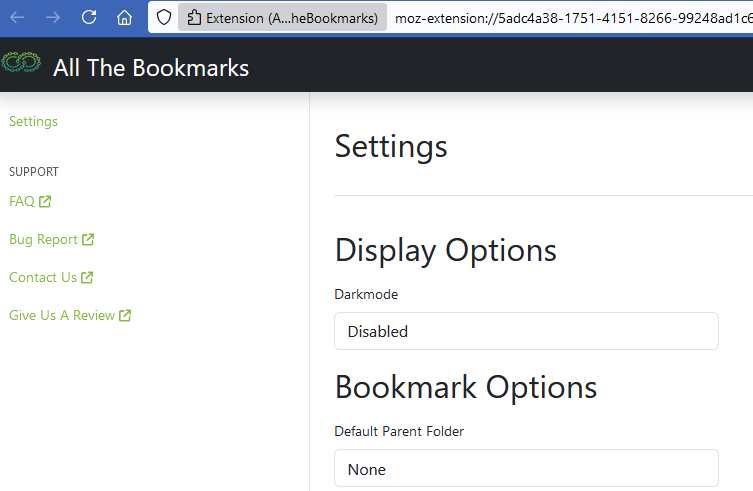Click the external link icon beside Bug Report
Viewport: 753px width, 491px height.
[x=88, y=239]
